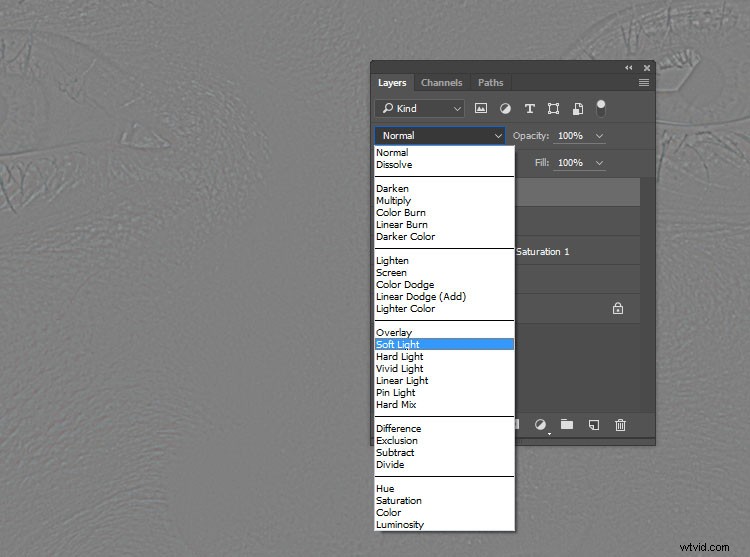750x557 pixels.
Task: Select Color Dodge blend mode
Action: tap(444, 284)
